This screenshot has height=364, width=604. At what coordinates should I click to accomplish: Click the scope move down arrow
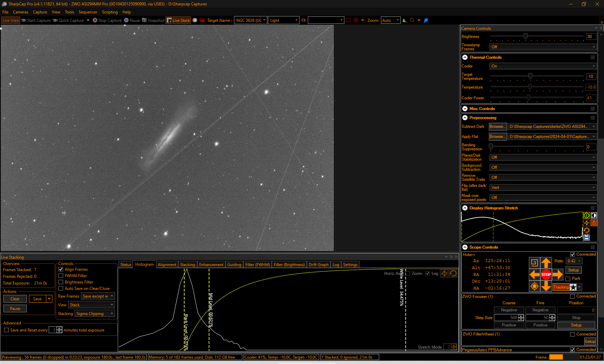[546, 286]
